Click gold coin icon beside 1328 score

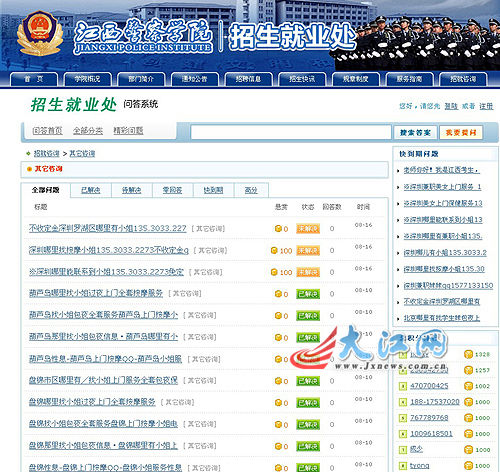(468, 354)
